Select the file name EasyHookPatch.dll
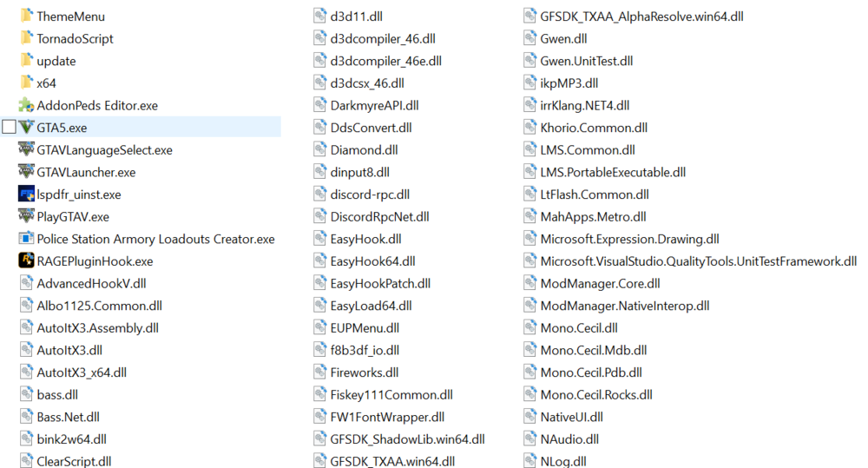868x468 pixels. click(381, 284)
